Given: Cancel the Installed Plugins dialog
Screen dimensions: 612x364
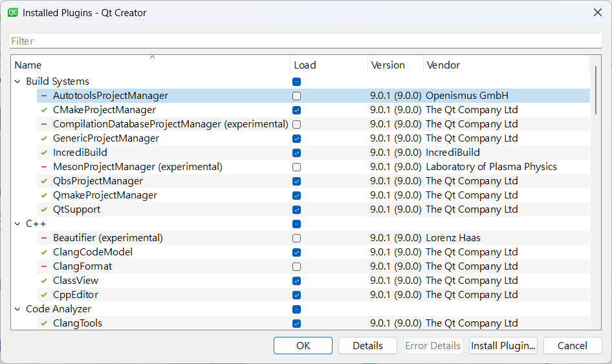Looking at the screenshot, I should click(x=573, y=346).
